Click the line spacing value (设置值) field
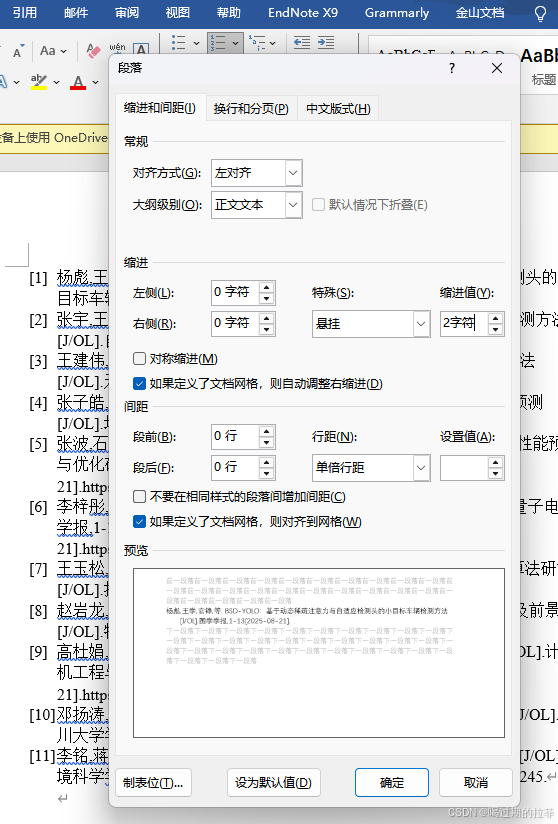The width and height of the screenshot is (558, 824). point(464,468)
